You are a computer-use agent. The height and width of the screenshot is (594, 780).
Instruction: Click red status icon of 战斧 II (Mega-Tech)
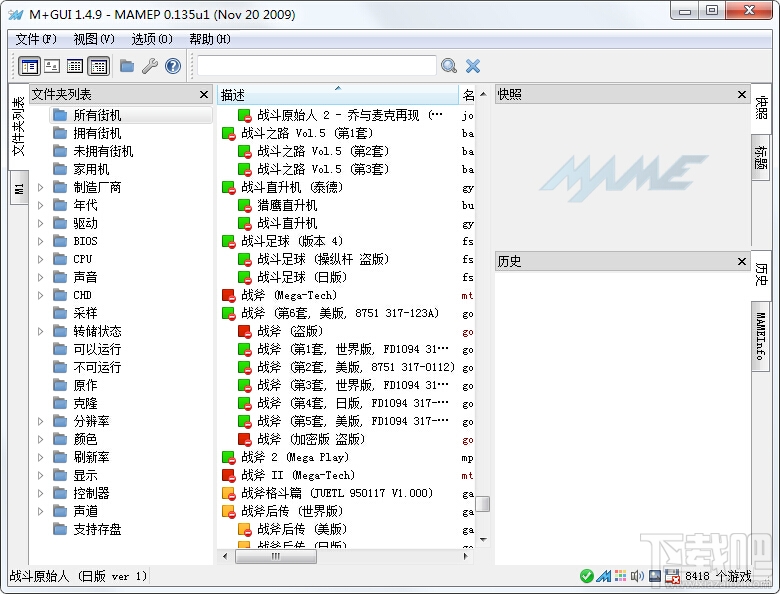tap(228, 476)
